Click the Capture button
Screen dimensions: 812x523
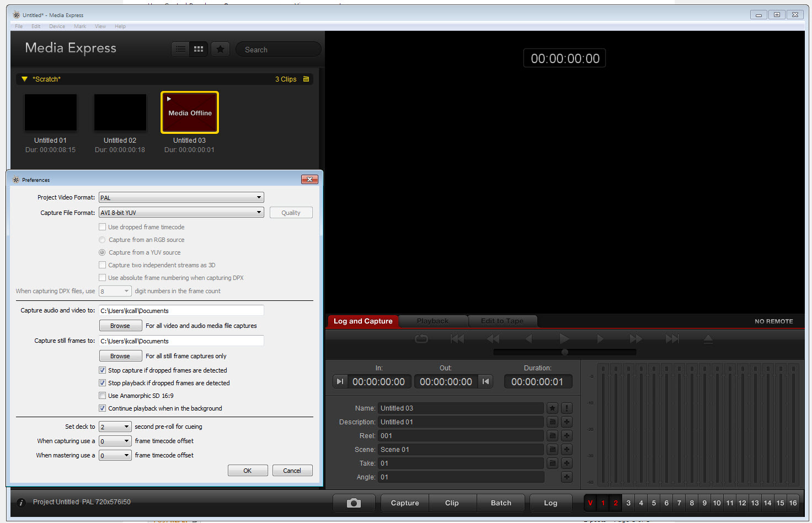[x=405, y=503]
